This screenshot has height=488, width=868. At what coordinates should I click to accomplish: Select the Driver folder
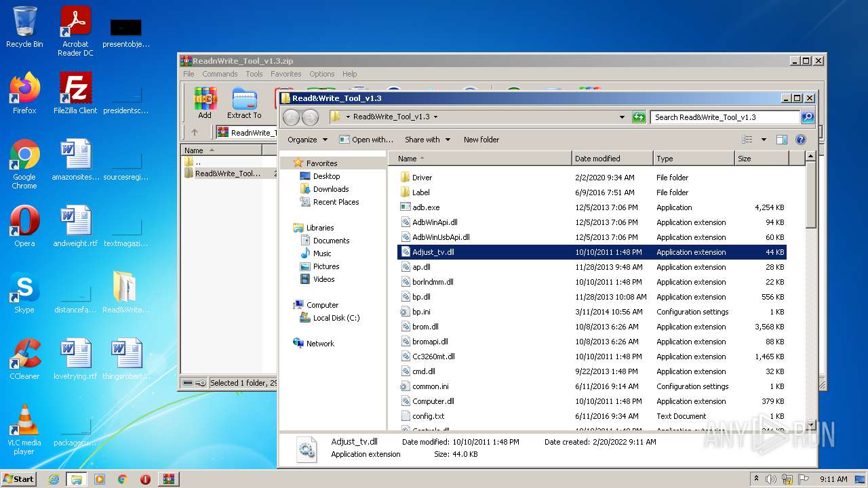[x=591, y=178]
